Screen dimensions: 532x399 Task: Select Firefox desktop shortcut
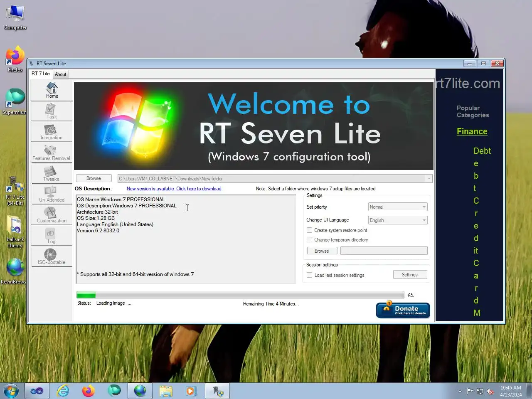click(x=15, y=59)
